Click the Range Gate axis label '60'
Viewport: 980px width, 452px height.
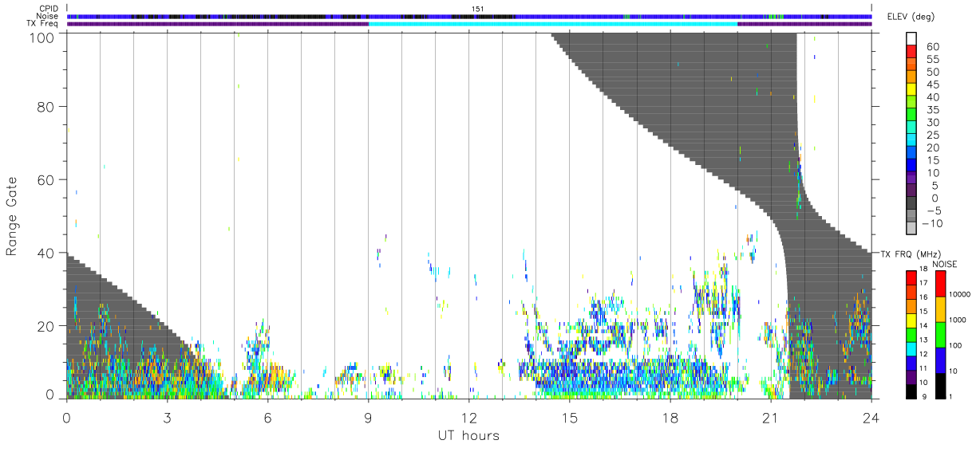tap(46, 179)
